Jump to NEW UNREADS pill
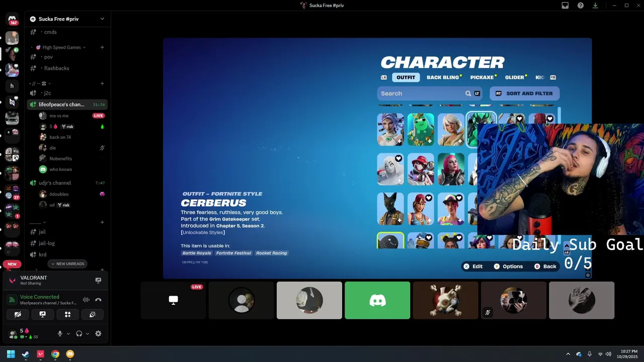Image resolution: width=644 pixels, height=362 pixels. coord(68,264)
